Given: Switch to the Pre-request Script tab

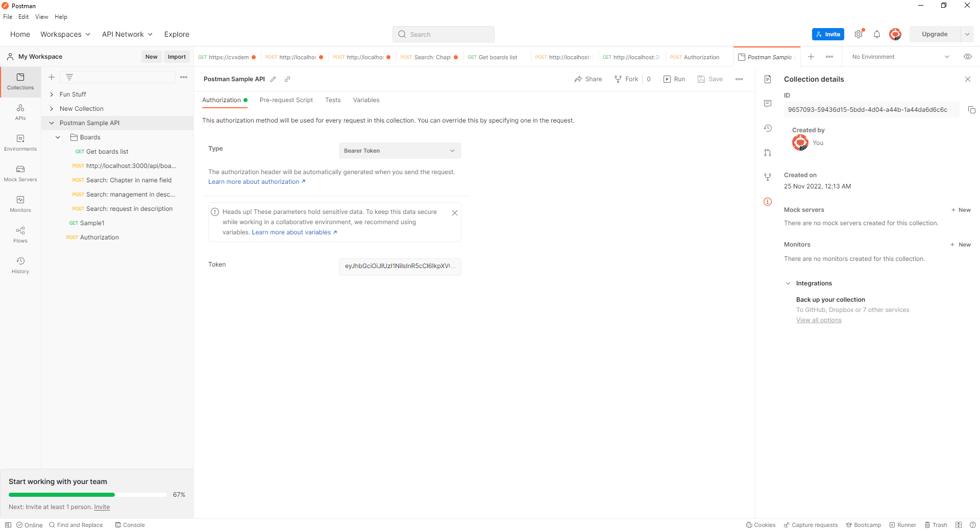Looking at the screenshot, I should [x=286, y=100].
